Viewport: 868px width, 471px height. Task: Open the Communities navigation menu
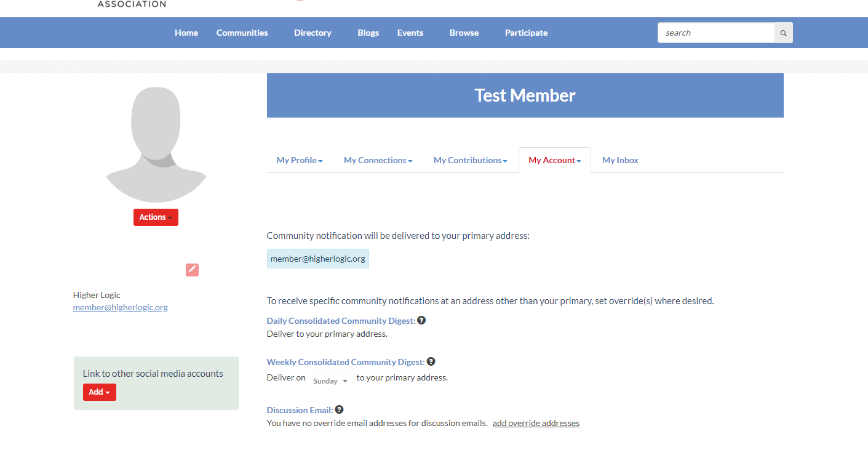tap(242, 33)
